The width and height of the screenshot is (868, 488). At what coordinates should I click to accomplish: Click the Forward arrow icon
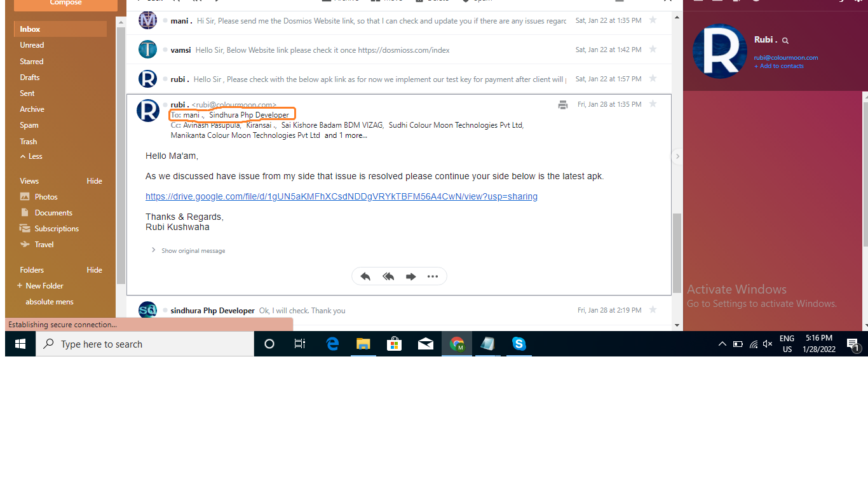click(x=411, y=276)
